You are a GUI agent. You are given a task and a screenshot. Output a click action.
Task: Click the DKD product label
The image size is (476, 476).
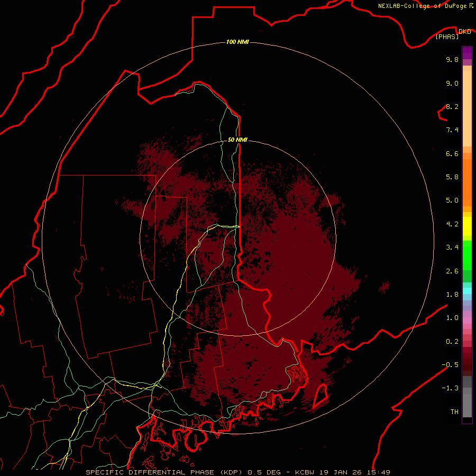pyautogui.click(x=465, y=32)
